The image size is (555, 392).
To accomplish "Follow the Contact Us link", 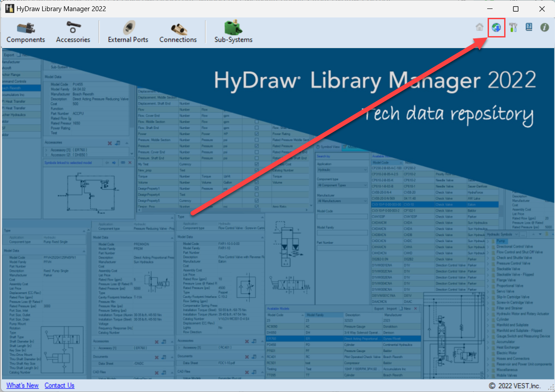I will pos(59,385).
